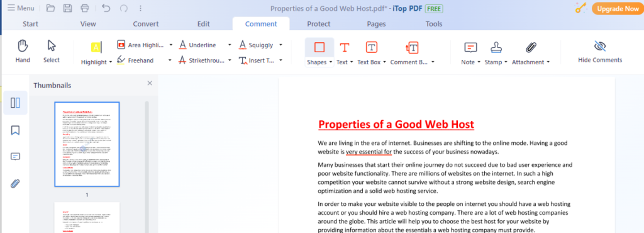Expand the Text Box dropdown arrow
The image size is (644, 233).
384,62
